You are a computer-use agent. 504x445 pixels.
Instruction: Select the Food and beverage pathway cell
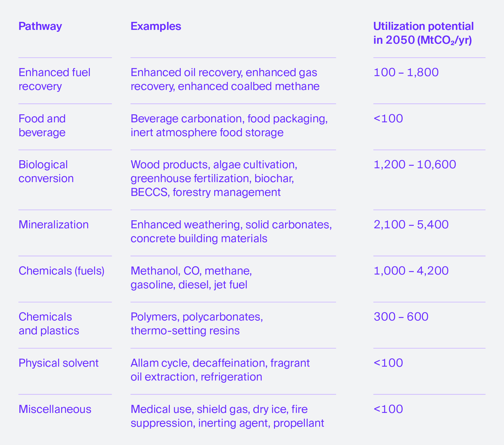click(x=42, y=126)
